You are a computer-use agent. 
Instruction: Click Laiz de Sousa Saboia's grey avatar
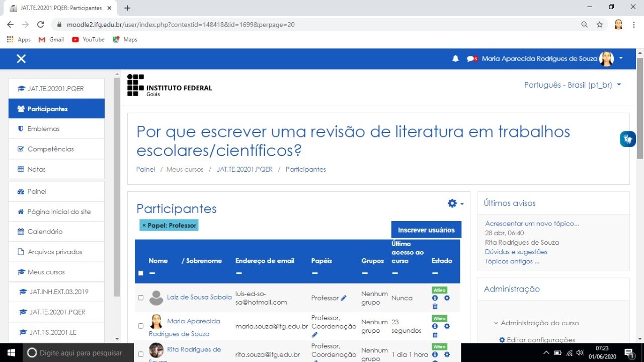(156, 298)
